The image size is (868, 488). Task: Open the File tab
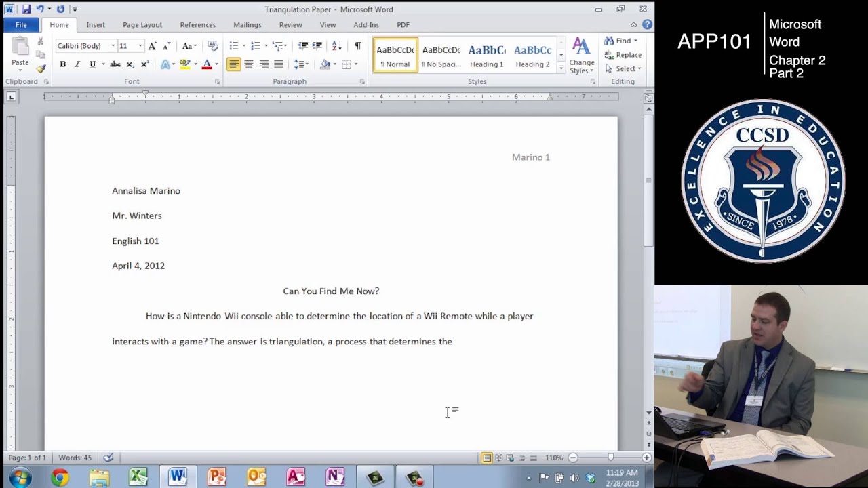click(21, 25)
